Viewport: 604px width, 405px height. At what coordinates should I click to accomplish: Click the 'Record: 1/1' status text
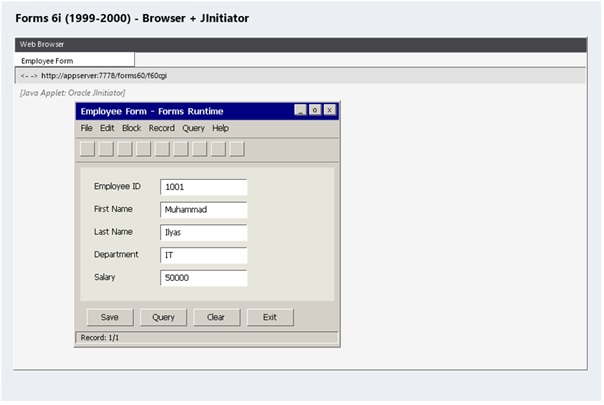click(100, 338)
